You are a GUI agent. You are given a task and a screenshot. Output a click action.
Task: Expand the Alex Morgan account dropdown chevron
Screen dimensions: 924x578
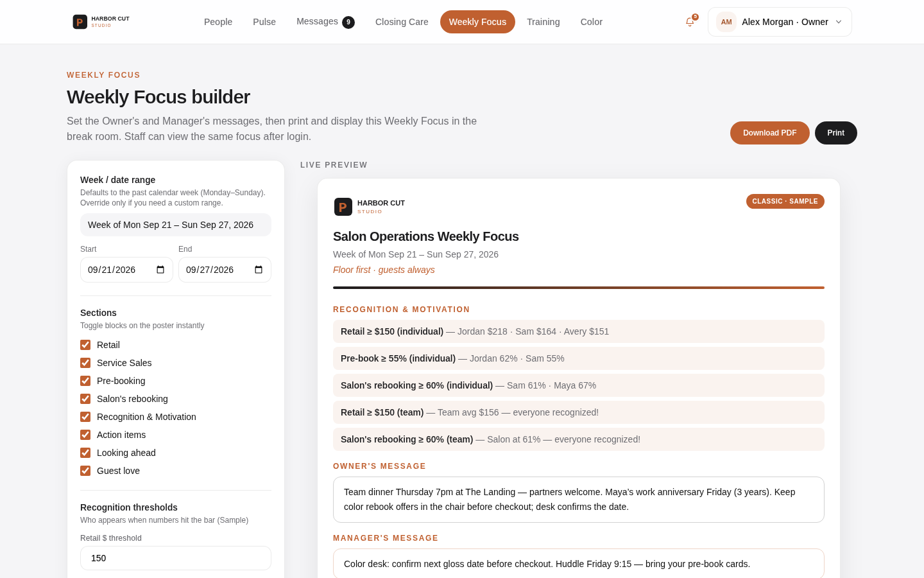pos(839,22)
